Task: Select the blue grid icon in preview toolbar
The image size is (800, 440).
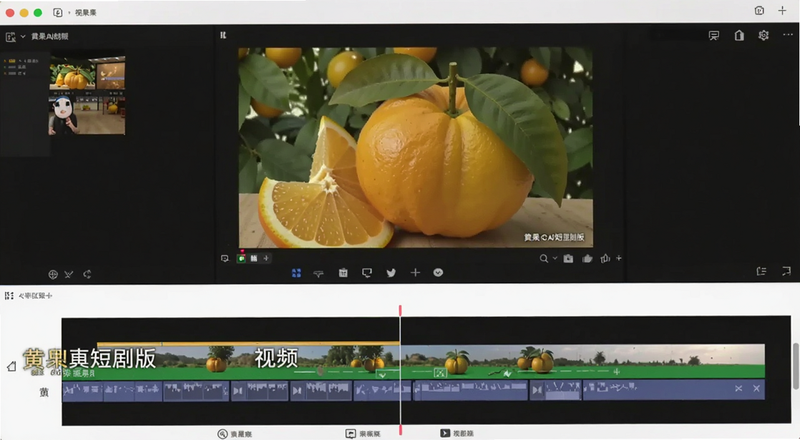Action: pos(296,273)
